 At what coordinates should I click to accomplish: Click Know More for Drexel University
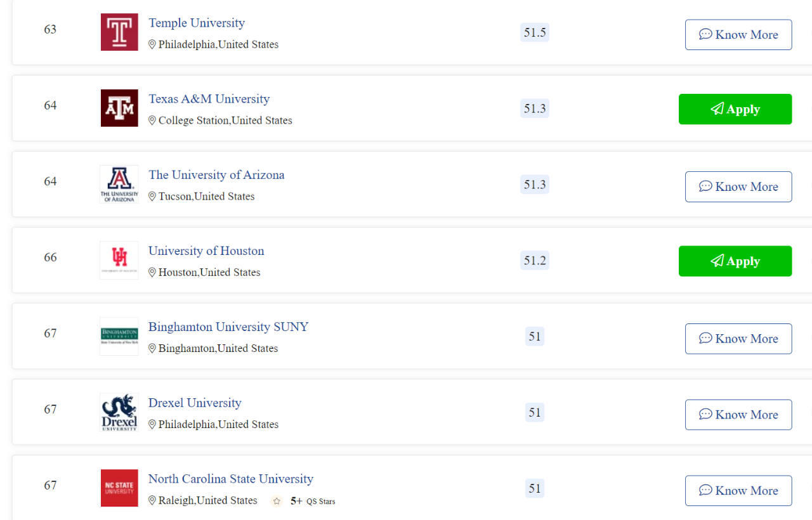pyautogui.click(x=738, y=415)
